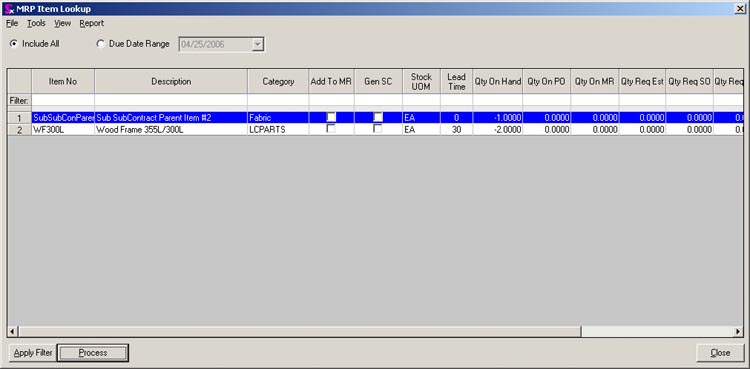The image size is (750, 369).
Task: Open the File menu
Action: coord(12,23)
